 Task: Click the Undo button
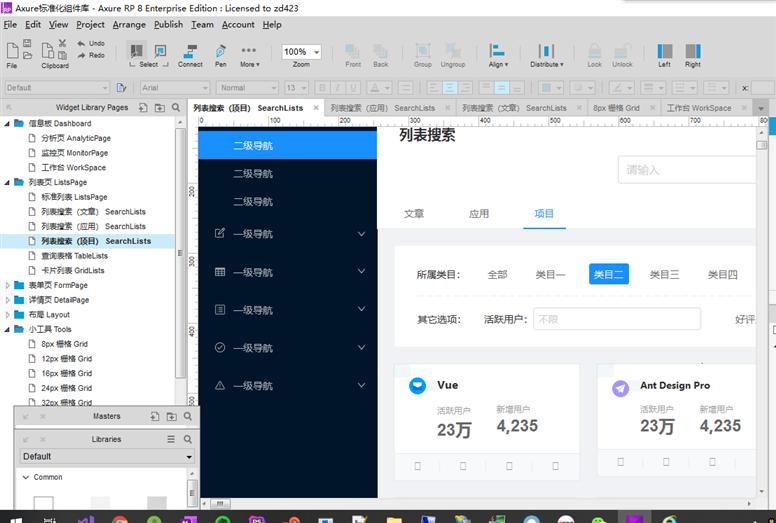[91, 44]
